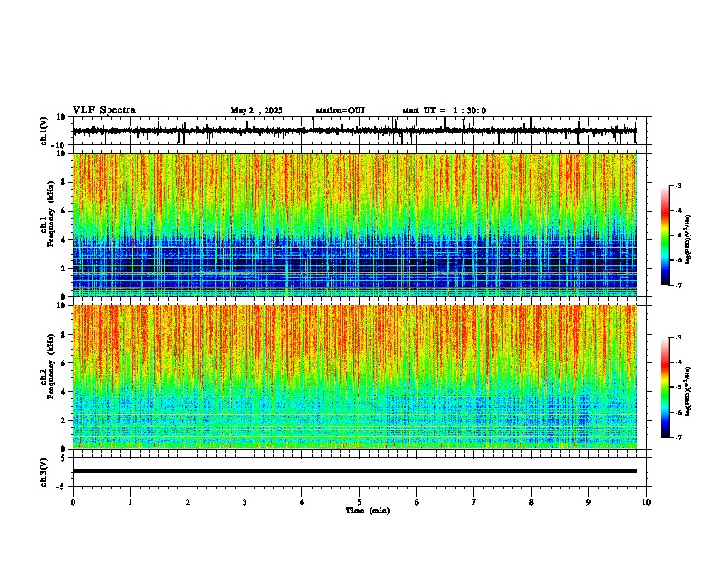Screen dimensions: 728x563
Task: Click the "-3" tick on ch.2 color bar
Action: coord(678,338)
